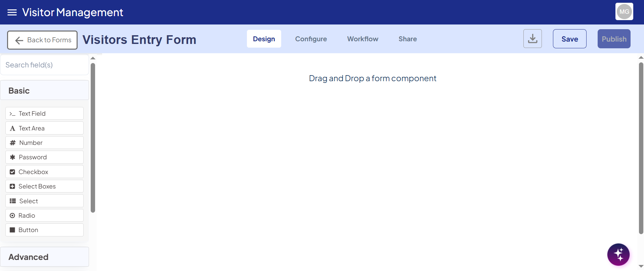644x271 pixels.
Task: Choose the Checkbox component
Action: tap(44, 172)
